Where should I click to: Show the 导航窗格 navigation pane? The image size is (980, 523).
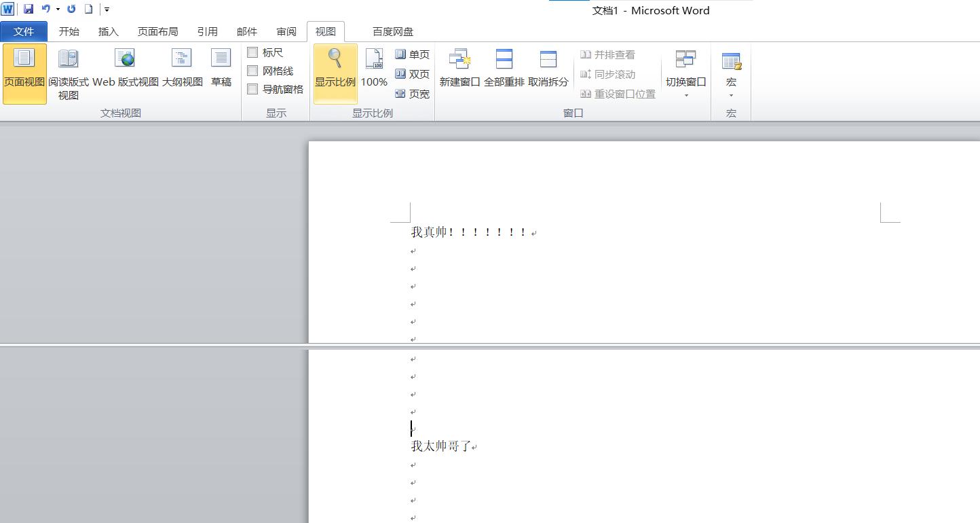252,89
